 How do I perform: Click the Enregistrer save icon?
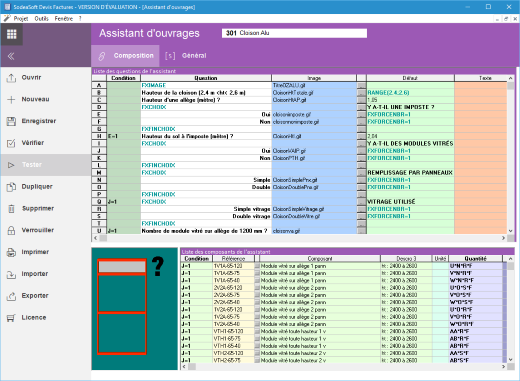(11, 121)
